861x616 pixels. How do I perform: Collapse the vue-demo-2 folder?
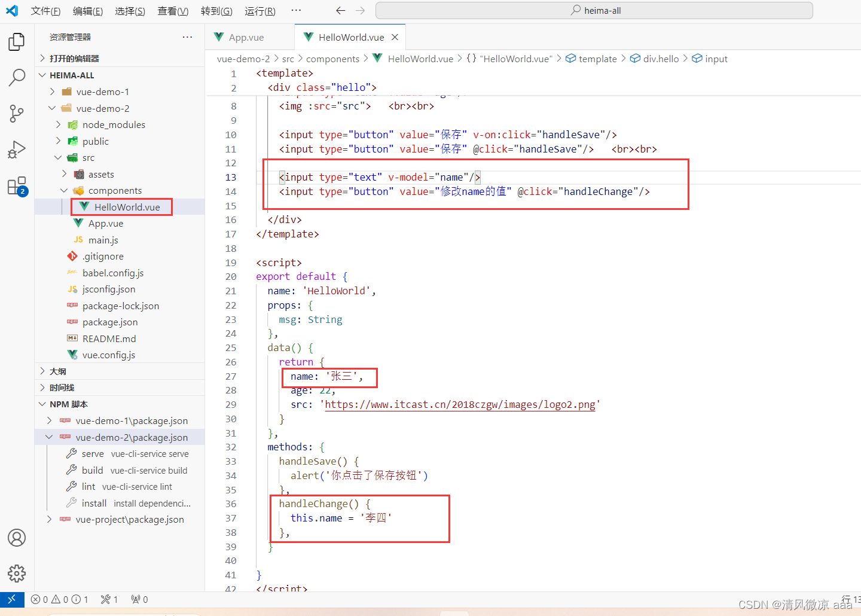(120, 108)
